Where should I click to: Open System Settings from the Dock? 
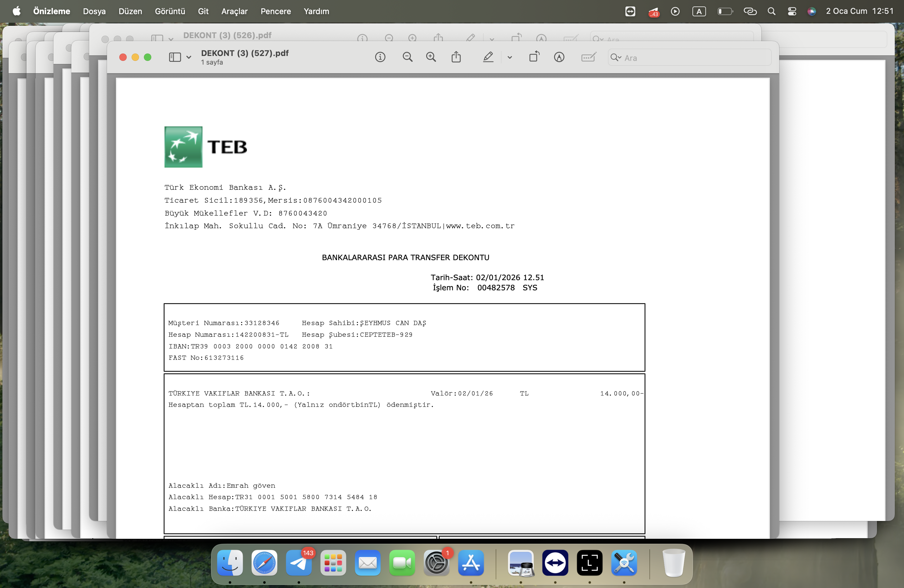pyautogui.click(x=436, y=562)
